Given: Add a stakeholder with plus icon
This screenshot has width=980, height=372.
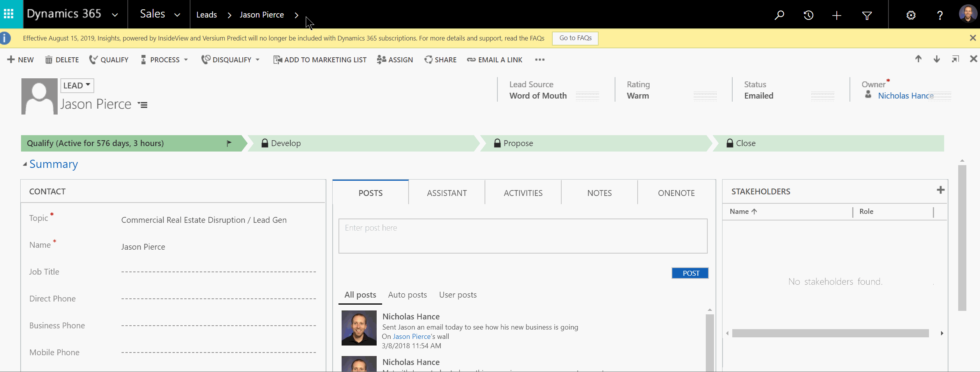Looking at the screenshot, I should [x=940, y=190].
